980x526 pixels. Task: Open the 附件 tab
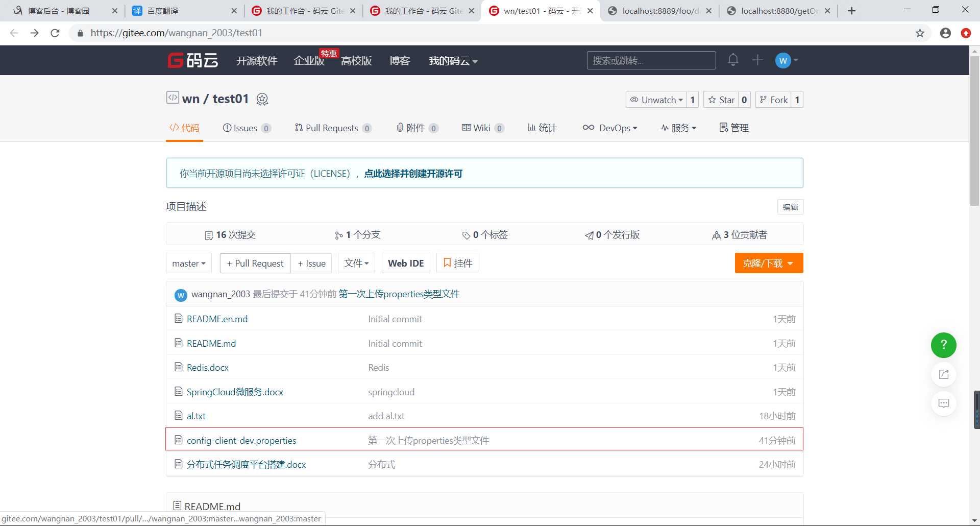coord(418,128)
